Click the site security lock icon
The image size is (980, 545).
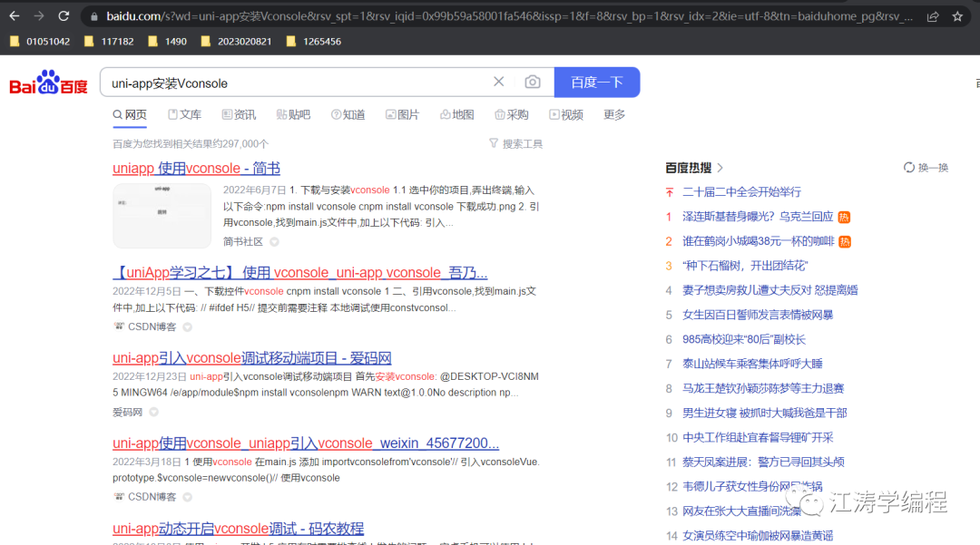(93, 15)
